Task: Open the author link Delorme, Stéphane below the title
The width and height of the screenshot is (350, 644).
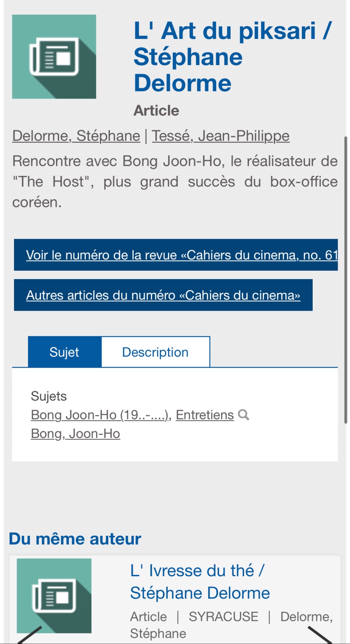Action: coord(76,136)
